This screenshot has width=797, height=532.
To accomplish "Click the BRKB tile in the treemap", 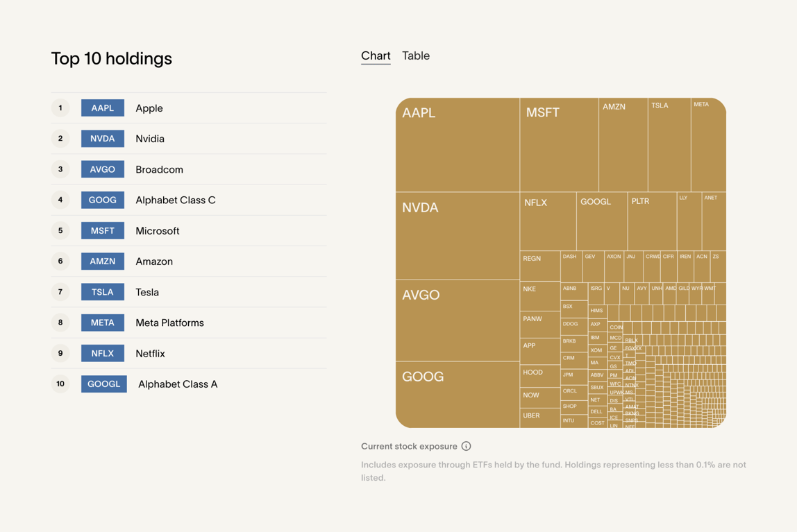I will 574,343.
